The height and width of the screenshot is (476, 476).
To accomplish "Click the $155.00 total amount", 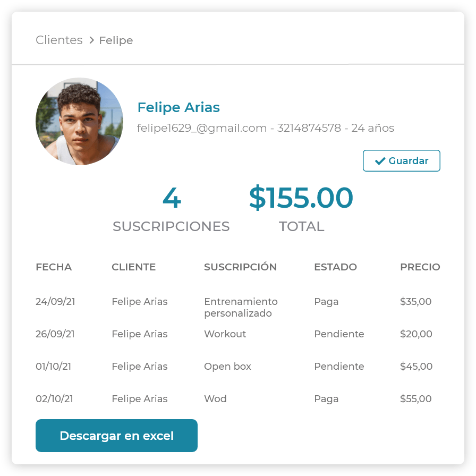I will click(301, 198).
